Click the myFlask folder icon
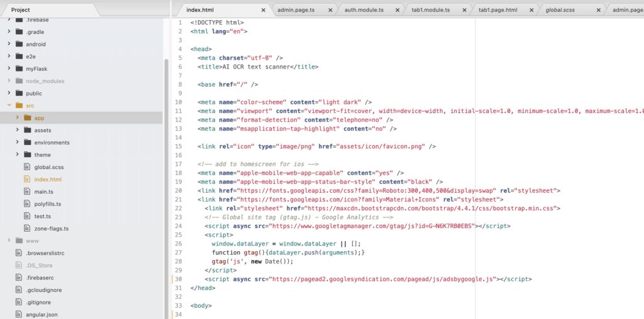644x319 pixels. (19, 68)
